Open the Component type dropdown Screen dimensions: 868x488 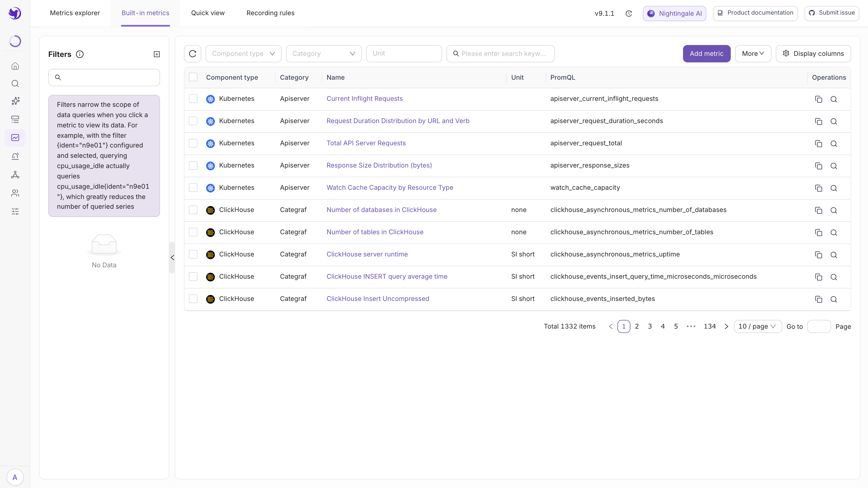point(244,54)
